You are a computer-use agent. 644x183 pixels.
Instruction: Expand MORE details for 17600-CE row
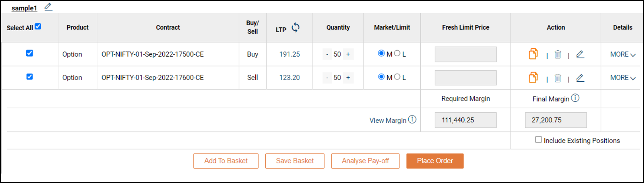pos(623,78)
